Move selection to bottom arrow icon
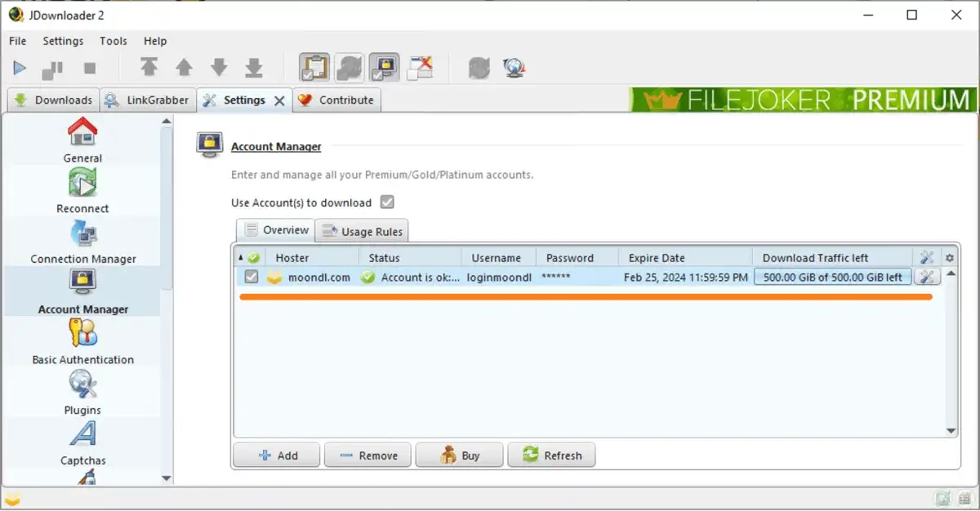The image size is (980, 511). (255, 68)
